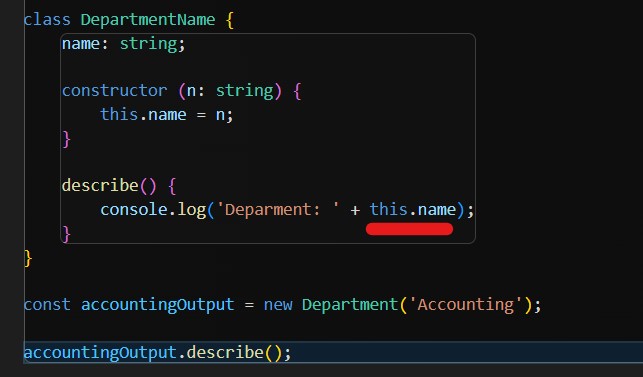Click the pink closing brace of constructor
643x377 pixels.
pyautogui.click(x=66, y=139)
